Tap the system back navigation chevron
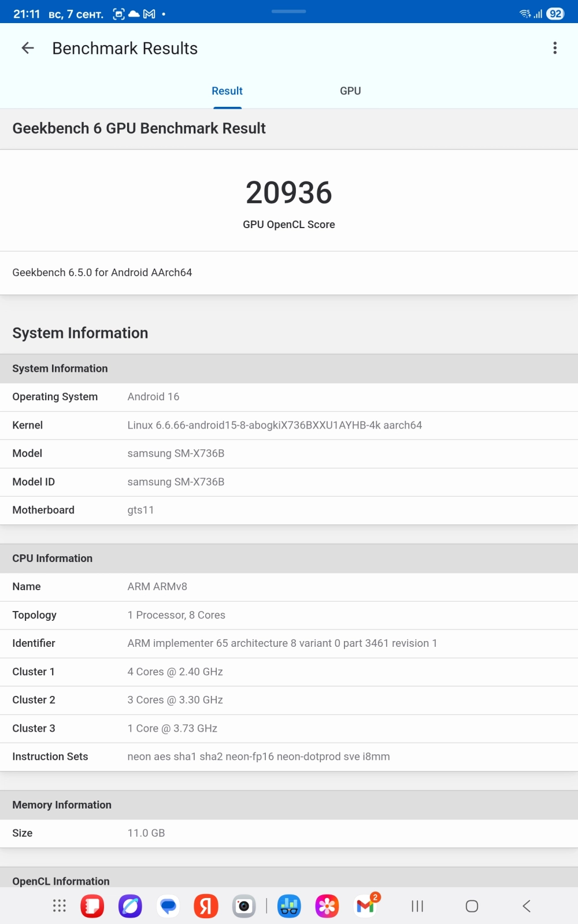 point(527,906)
